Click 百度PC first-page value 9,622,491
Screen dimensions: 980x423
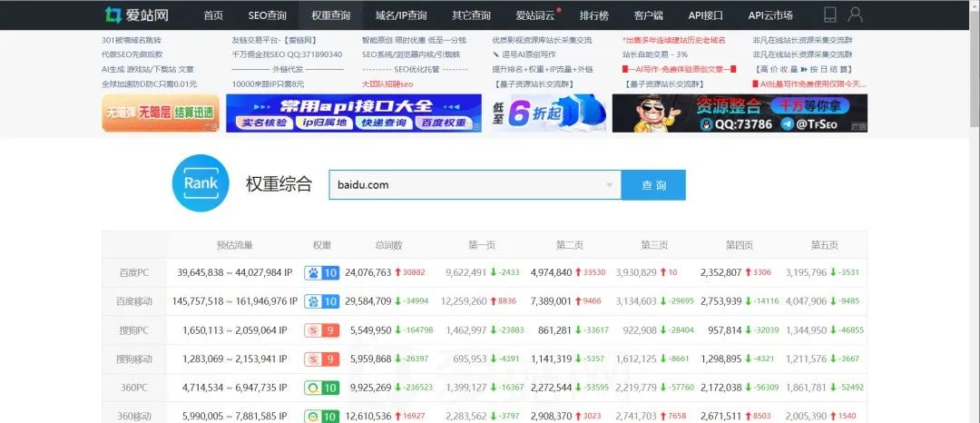tap(465, 273)
